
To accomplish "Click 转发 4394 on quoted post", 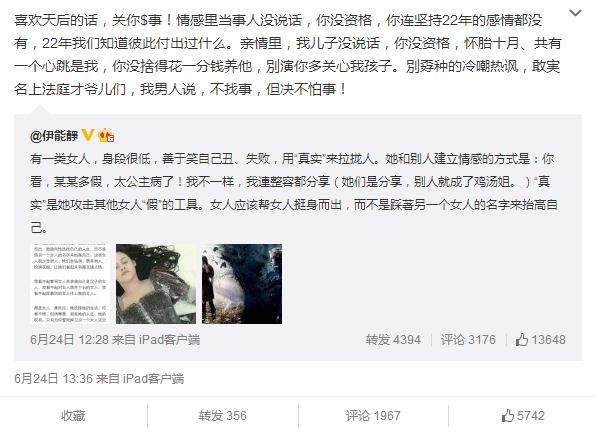I will point(393,339).
